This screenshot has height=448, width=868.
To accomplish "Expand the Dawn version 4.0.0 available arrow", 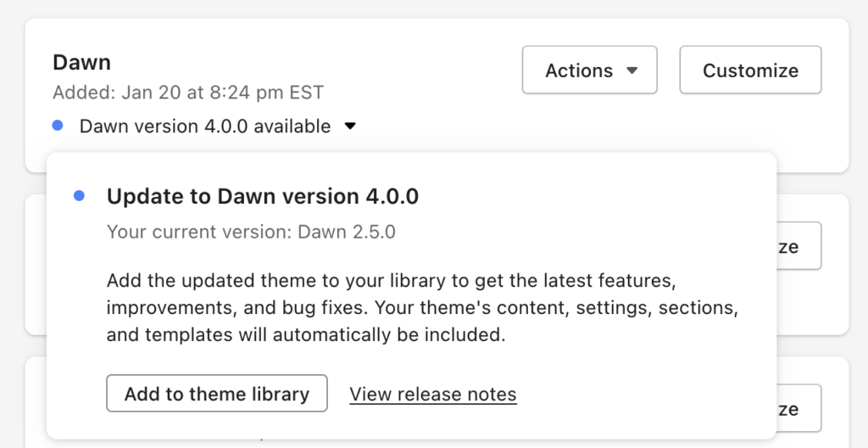I will (x=350, y=126).
